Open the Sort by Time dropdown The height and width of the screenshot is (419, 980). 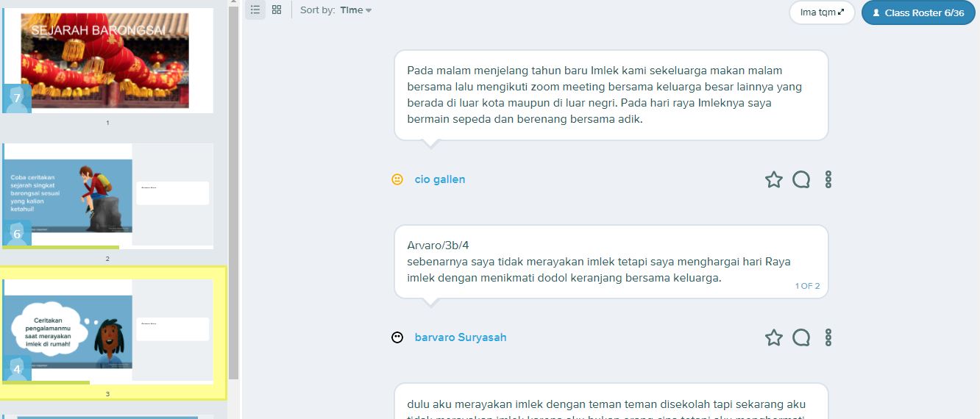356,10
